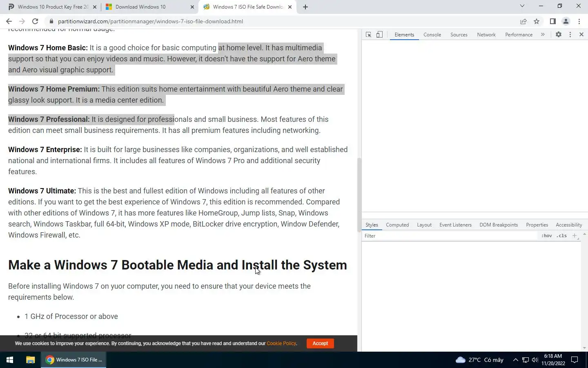Click the Styles pane scroll up arrow
Image resolution: width=588 pixels, height=368 pixels.
pos(584,234)
